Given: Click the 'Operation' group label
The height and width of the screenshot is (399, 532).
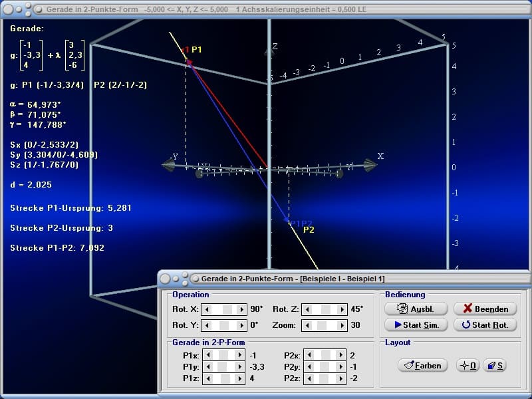Looking at the screenshot, I should [x=191, y=295].
